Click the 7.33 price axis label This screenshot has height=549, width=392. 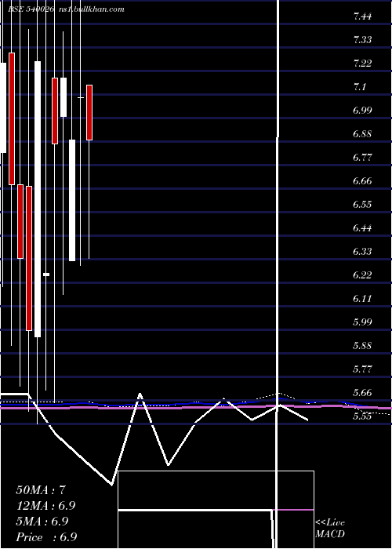(362, 40)
